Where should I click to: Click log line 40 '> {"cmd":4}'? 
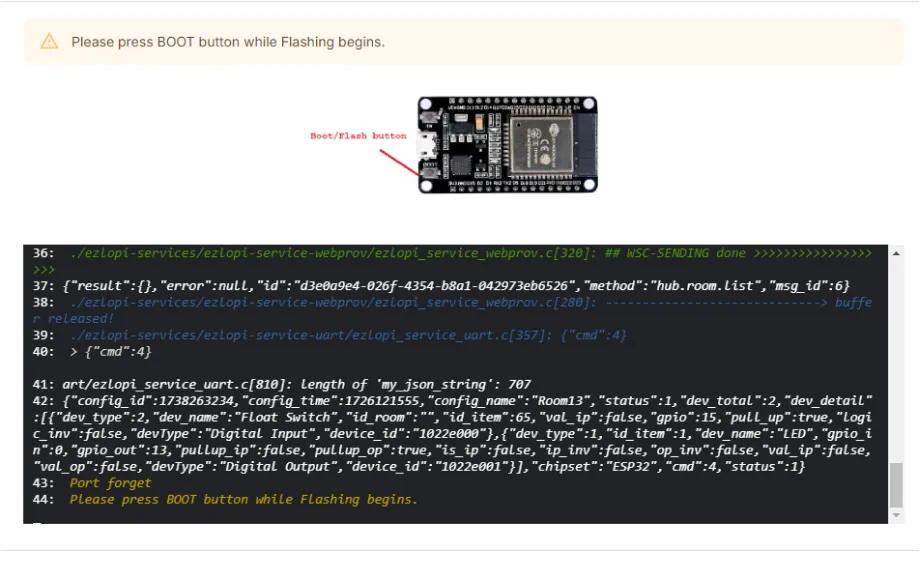[x=92, y=352]
